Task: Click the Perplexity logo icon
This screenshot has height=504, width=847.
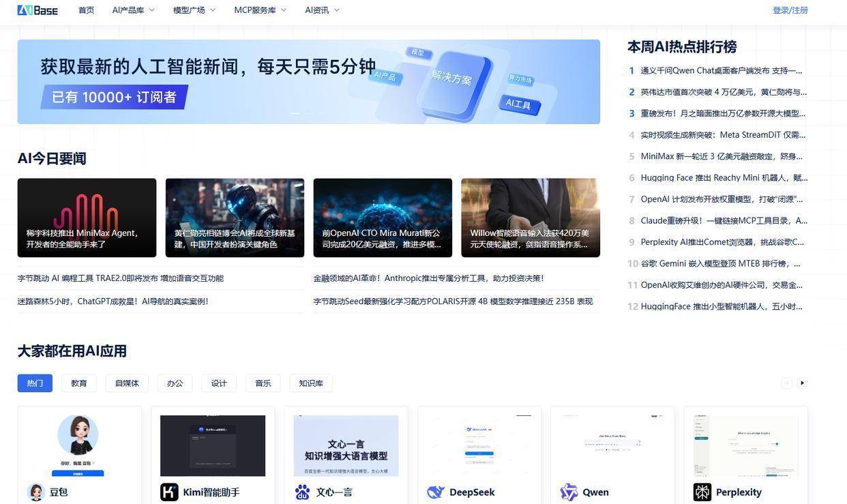Action: [x=702, y=492]
